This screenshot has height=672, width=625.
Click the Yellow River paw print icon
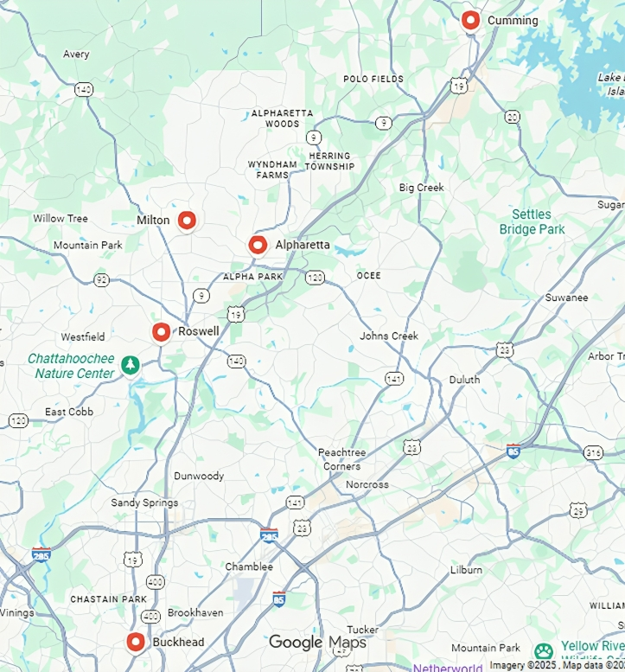pyautogui.click(x=544, y=651)
